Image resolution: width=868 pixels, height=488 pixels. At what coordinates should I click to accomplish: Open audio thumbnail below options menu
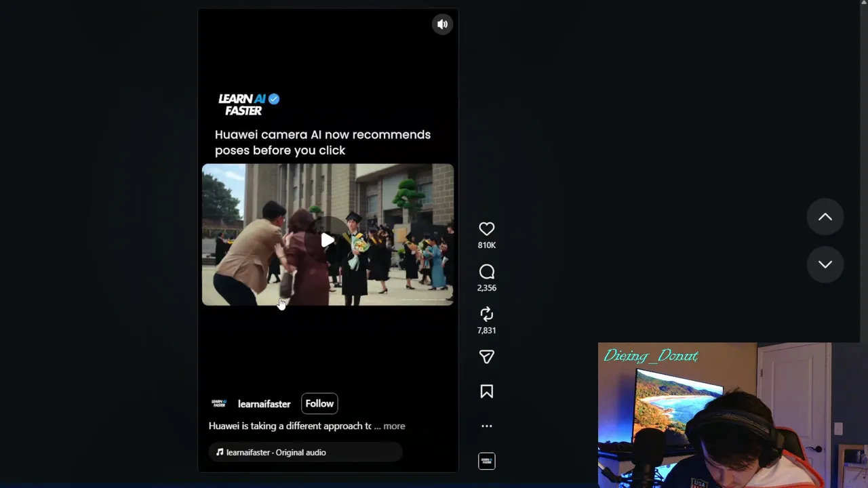(486, 461)
